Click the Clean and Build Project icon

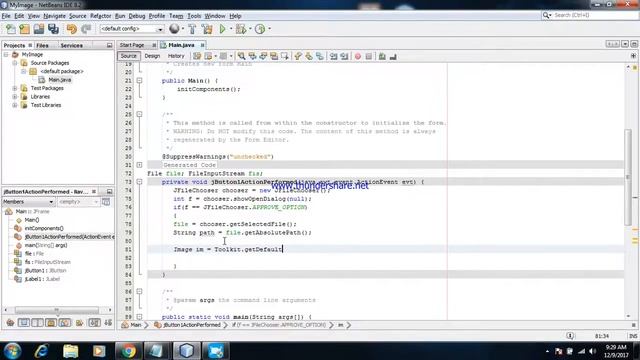pyautogui.click(x=207, y=29)
